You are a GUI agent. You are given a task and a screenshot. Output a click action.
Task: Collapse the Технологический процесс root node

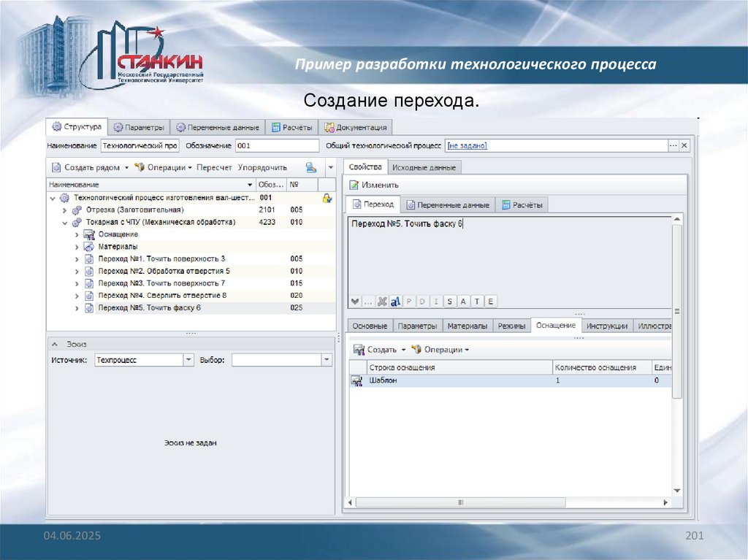click(53, 198)
